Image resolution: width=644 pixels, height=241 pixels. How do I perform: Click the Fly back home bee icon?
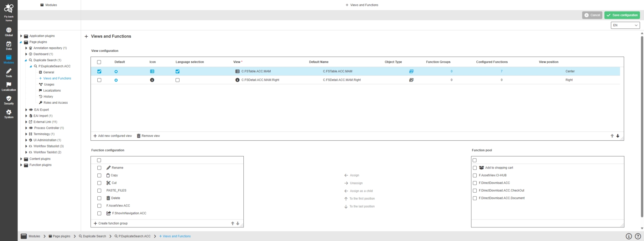(9, 9)
